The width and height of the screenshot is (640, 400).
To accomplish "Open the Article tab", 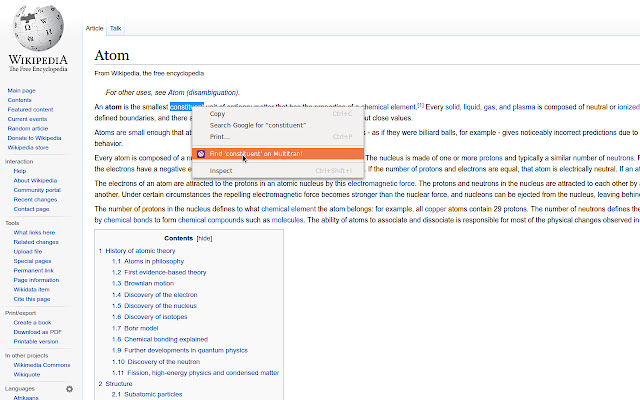I will (94, 28).
